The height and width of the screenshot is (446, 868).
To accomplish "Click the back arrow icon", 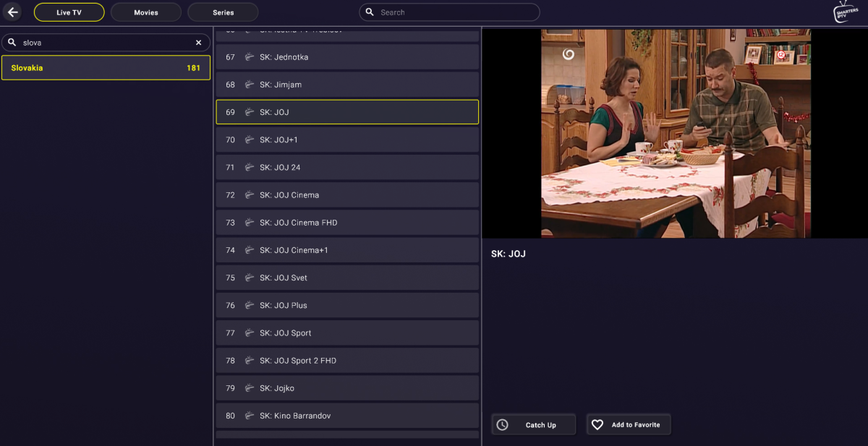I will click(x=13, y=12).
